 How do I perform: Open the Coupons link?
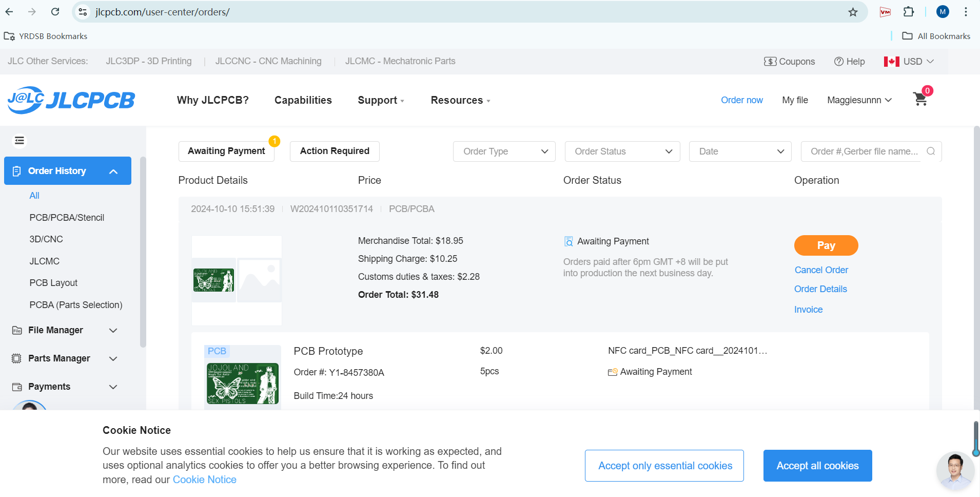789,62
